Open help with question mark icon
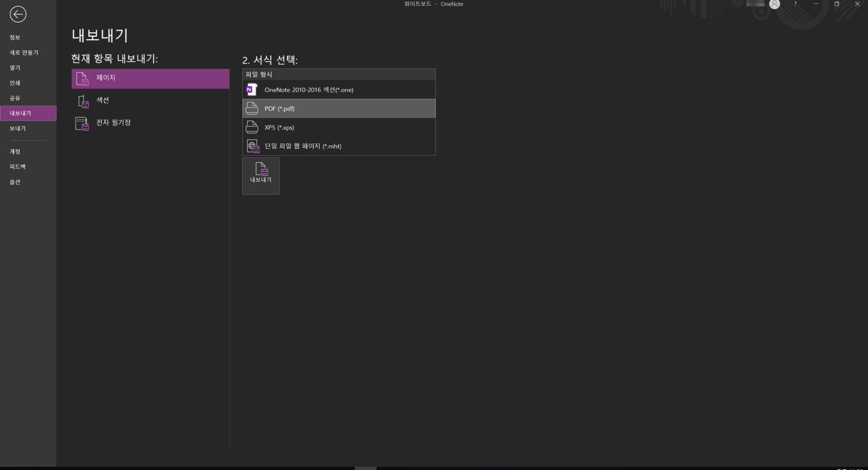 pyautogui.click(x=795, y=4)
